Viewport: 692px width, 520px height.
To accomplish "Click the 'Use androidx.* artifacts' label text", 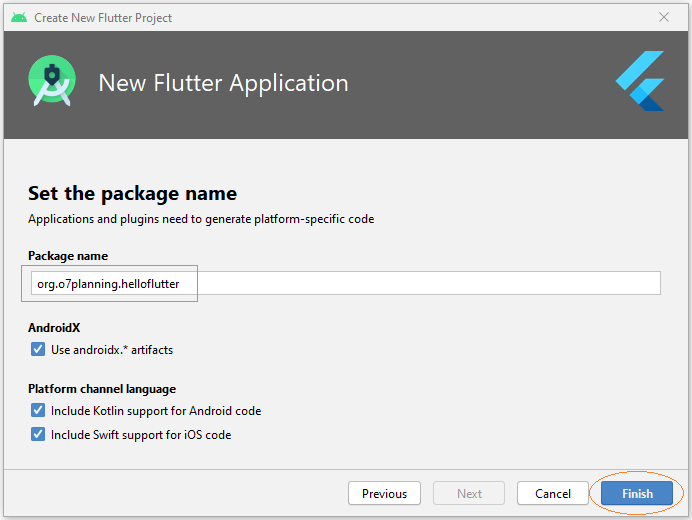I will pyautogui.click(x=112, y=350).
